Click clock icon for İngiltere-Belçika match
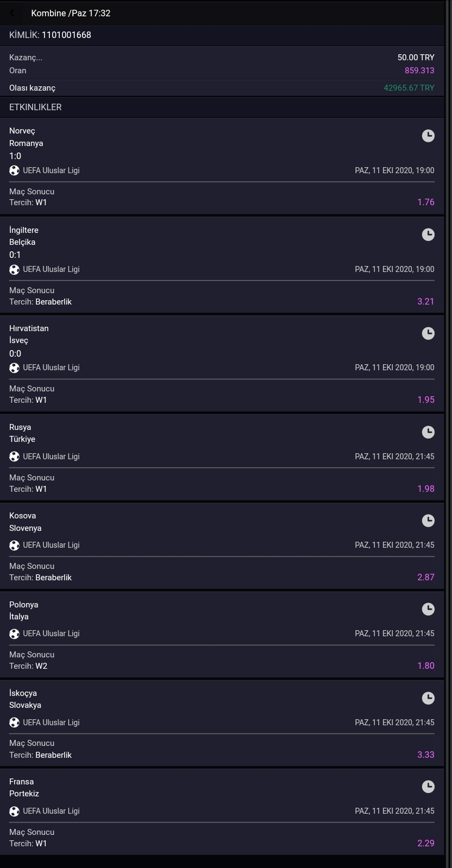Viewport: 452px width, 868px height. [428, 235]
